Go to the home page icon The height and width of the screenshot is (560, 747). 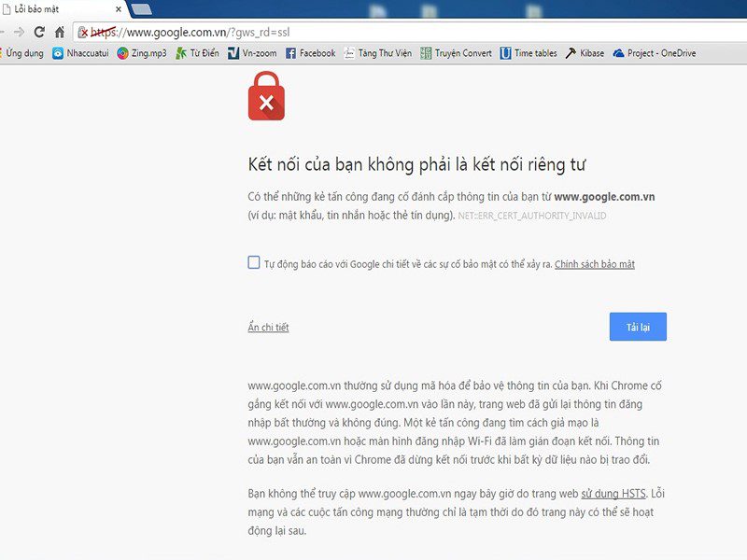pos(60,32)
